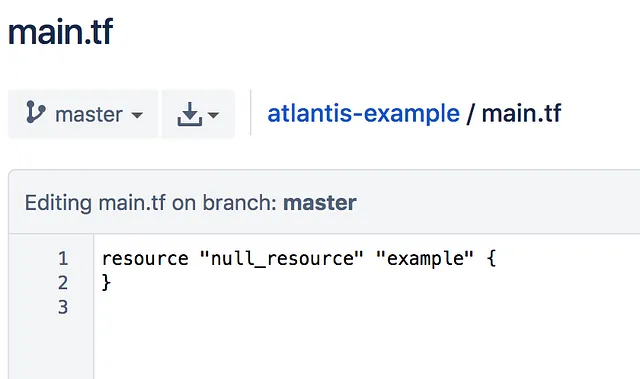Open the master branch selector dropdown
The width and height of the screenshot is (640, 379).
click(83, 114)
